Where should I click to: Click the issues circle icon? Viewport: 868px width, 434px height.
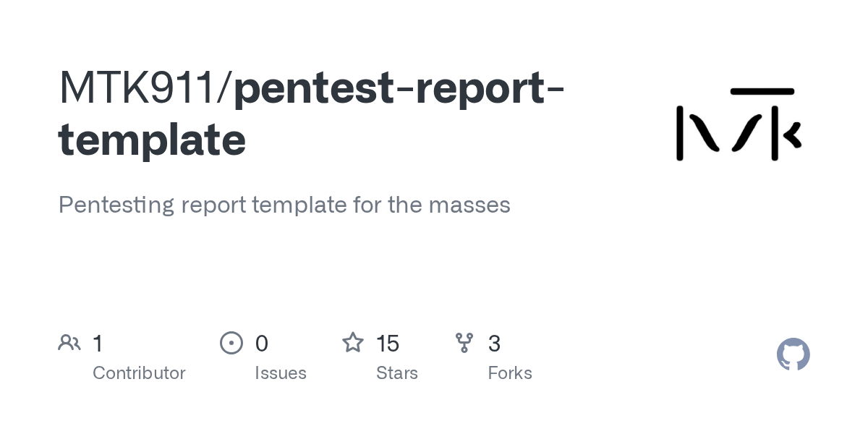231,343
